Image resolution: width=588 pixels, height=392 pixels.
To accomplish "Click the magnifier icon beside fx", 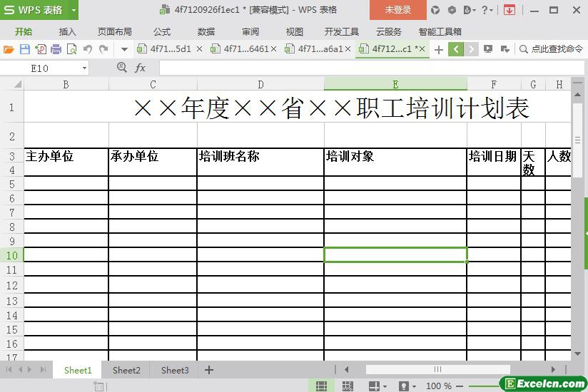I will [x=122, y=68].
